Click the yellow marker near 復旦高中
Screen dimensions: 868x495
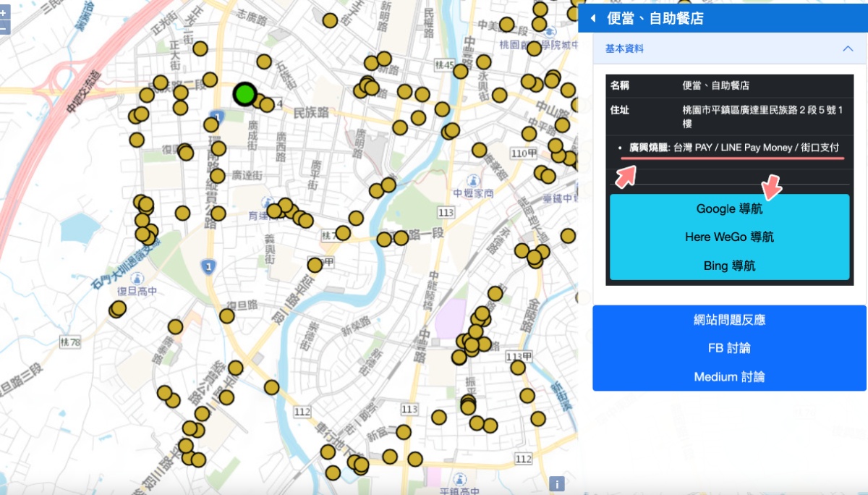[118, 308]
